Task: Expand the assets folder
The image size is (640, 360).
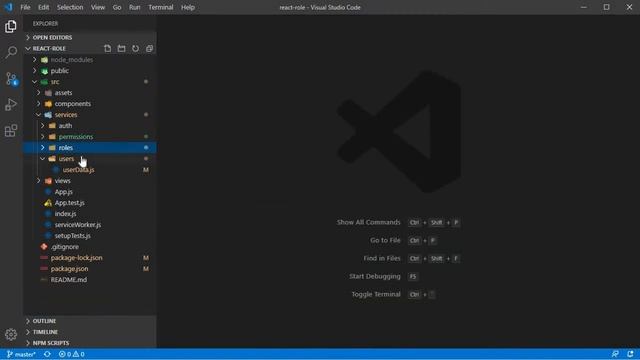Action: pyautogui.click(x=90, y=93)
